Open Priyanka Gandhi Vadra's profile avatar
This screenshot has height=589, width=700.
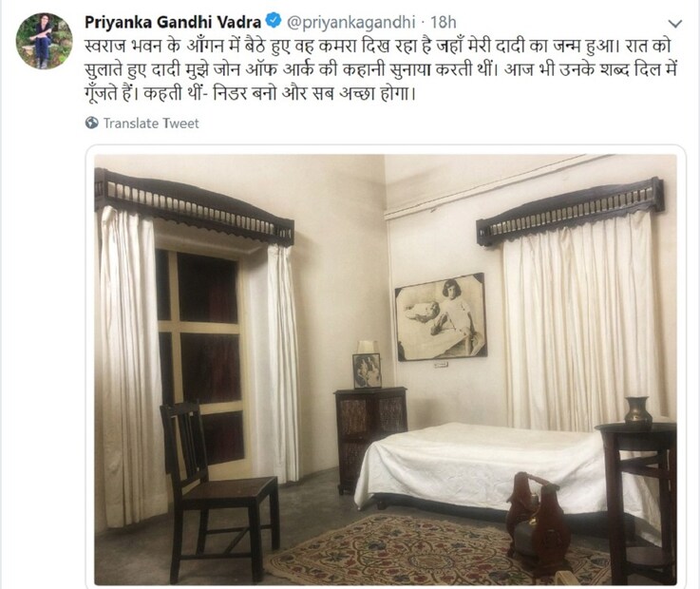[44, 41]
